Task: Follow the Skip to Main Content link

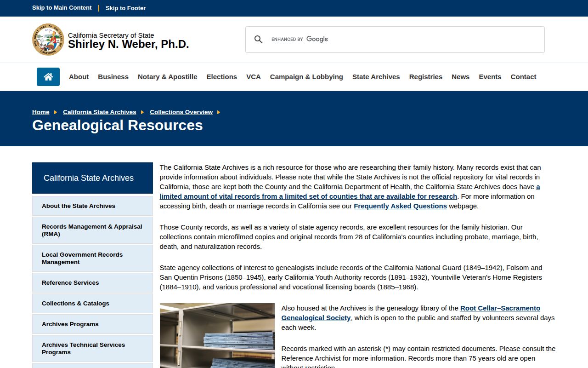Action: (x=62, y=8)
